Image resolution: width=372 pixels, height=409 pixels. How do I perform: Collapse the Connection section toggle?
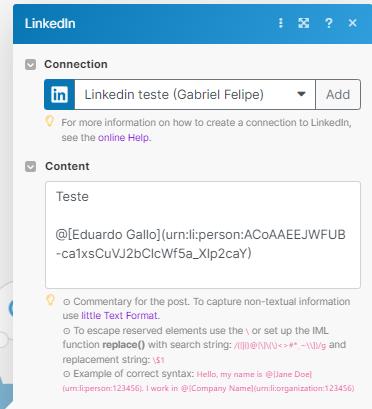click(31, 64)
